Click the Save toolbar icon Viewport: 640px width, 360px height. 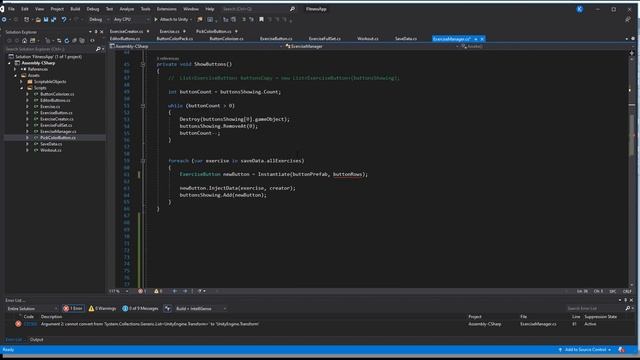(x=46, y=19)
